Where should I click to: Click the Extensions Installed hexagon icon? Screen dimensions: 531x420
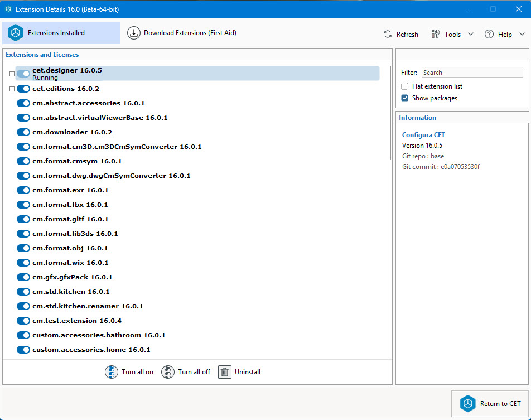[16, 33]
